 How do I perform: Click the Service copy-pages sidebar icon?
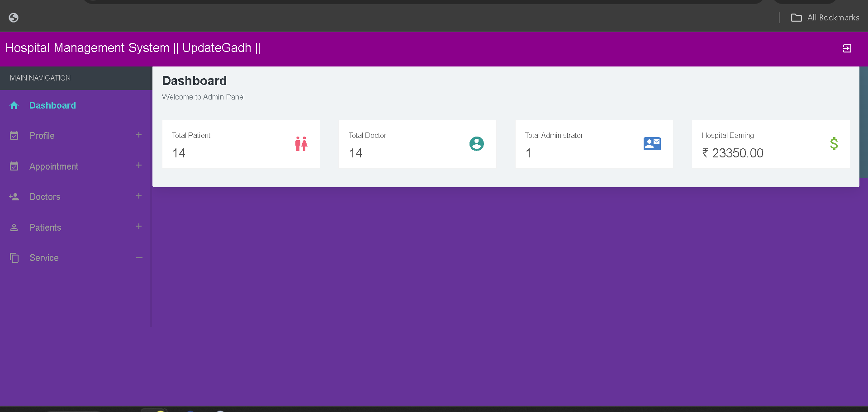[x=14, y=258]
